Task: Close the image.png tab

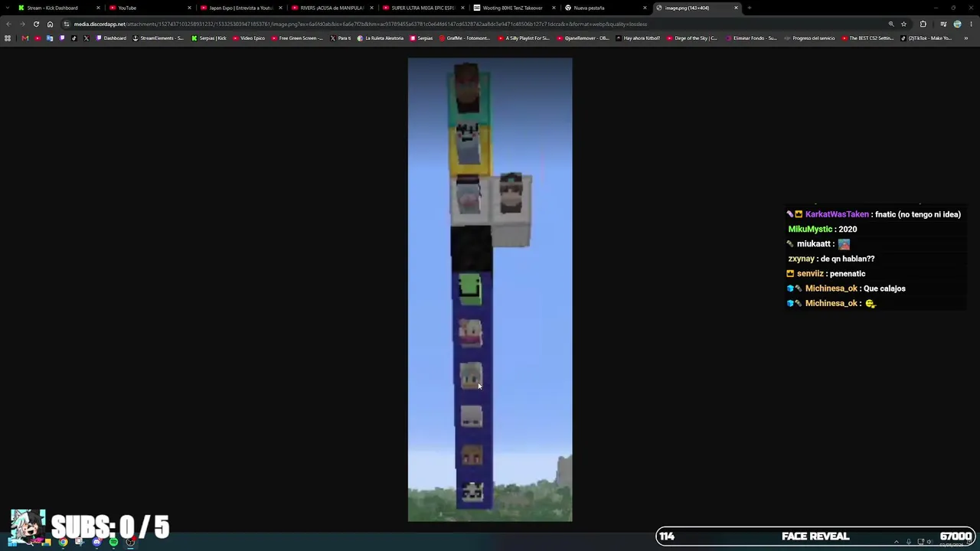Action: tap(736, 8)
